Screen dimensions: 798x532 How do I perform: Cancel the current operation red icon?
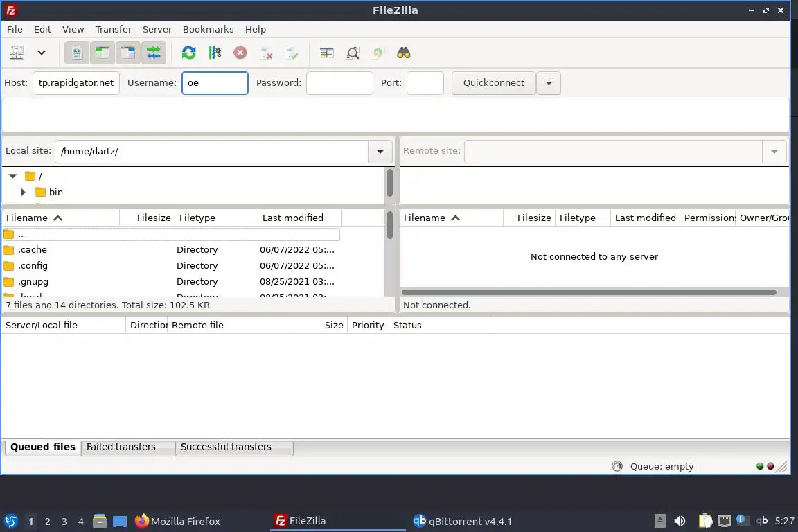[240, 53]
